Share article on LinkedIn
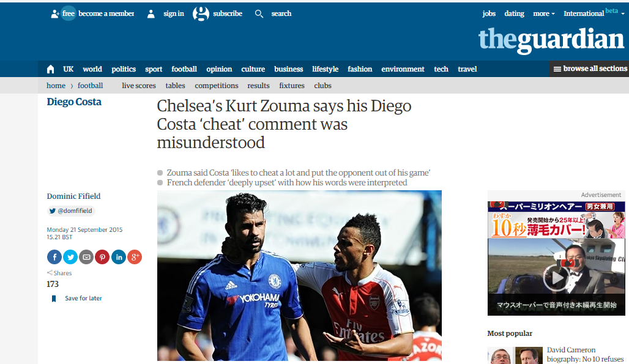629x364 pixels. point(119,257)
